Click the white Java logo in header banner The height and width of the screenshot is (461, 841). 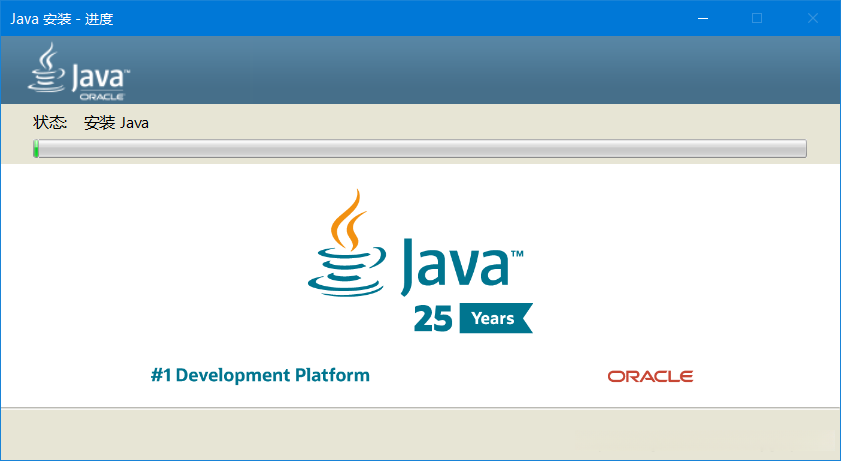pyautogui.click(x=79, y=71)
